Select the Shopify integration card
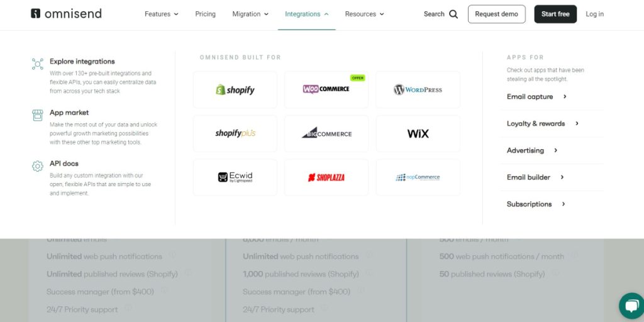This screenshot has width=644, height=322. pos(235,89)
